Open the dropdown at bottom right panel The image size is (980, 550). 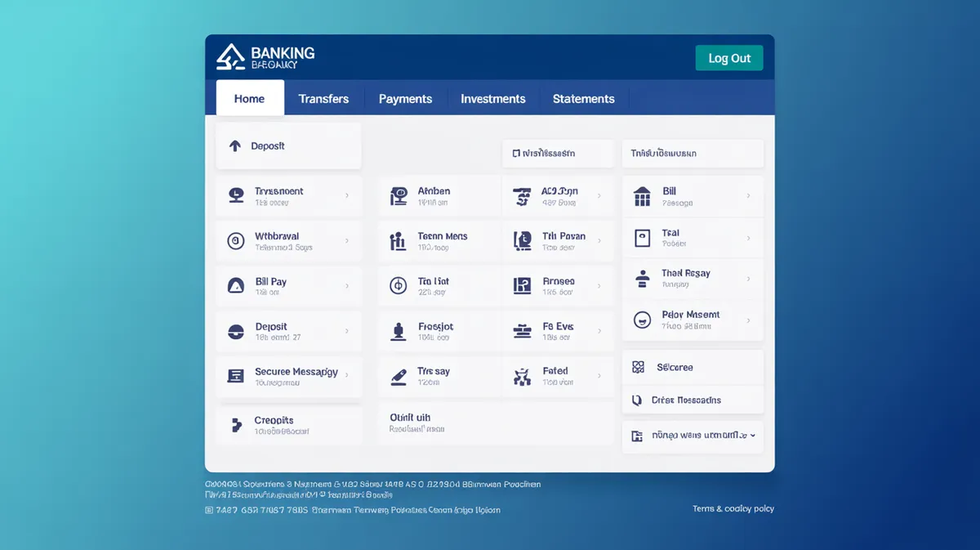tap(752, 436)
